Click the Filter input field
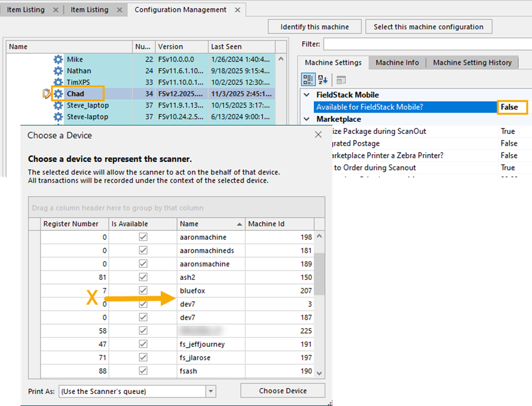The width and height of the screenshot is (532, 406). point(427,44)
